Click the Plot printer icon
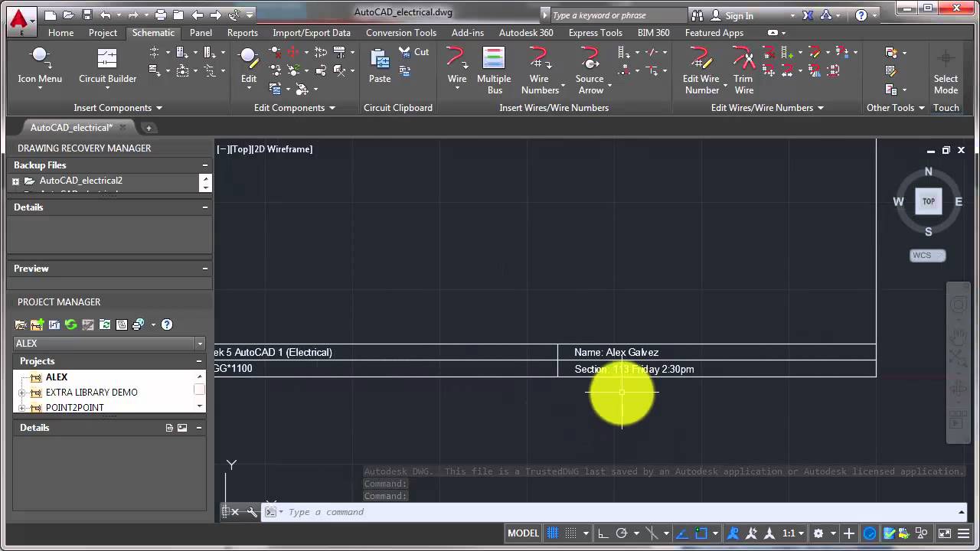The image size is (980, 551). pos(161,15)
